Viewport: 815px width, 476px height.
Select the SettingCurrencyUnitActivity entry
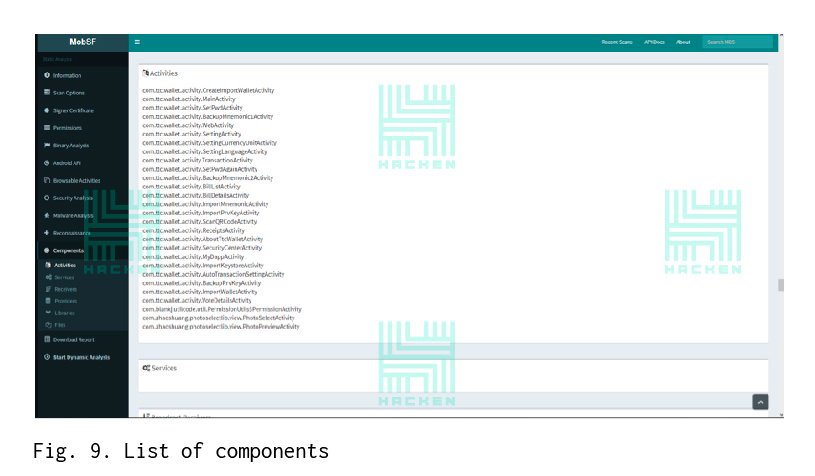(x=209, y=143)
